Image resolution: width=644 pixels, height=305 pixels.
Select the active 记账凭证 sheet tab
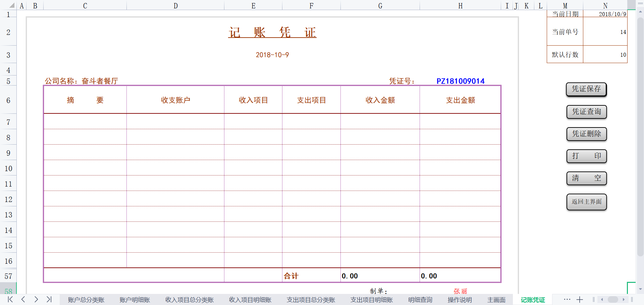533,300
